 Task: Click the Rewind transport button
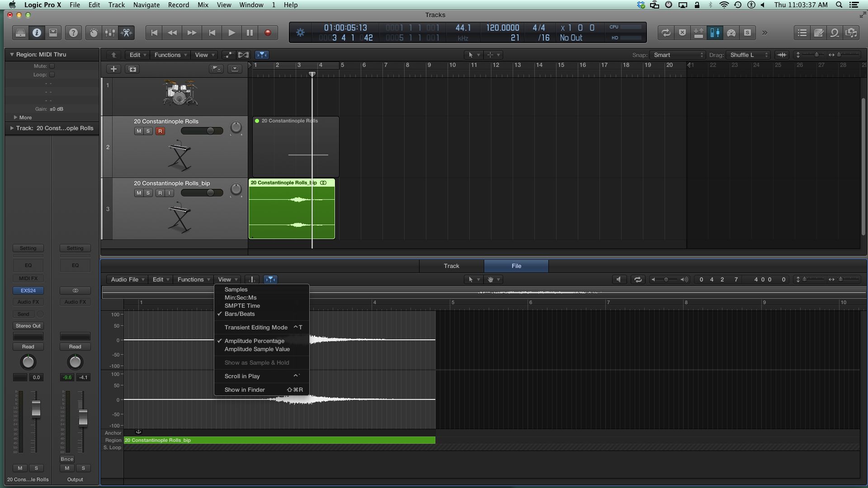point(172,33)
